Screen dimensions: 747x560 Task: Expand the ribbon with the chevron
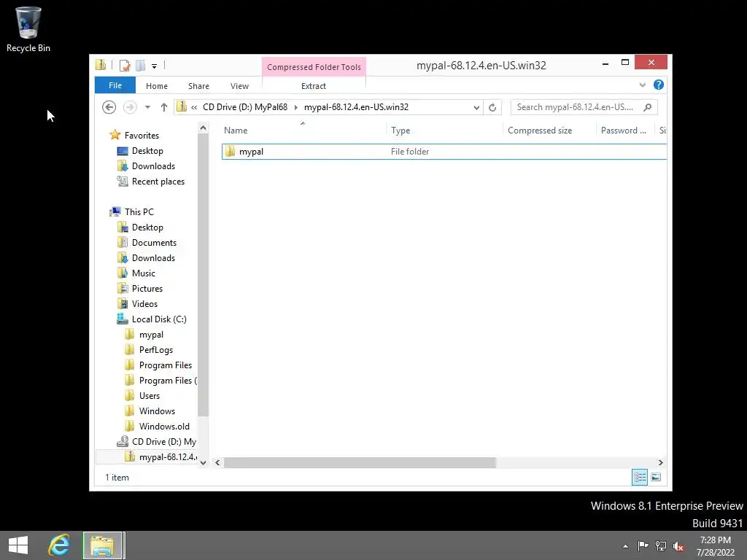coord(642,85)
